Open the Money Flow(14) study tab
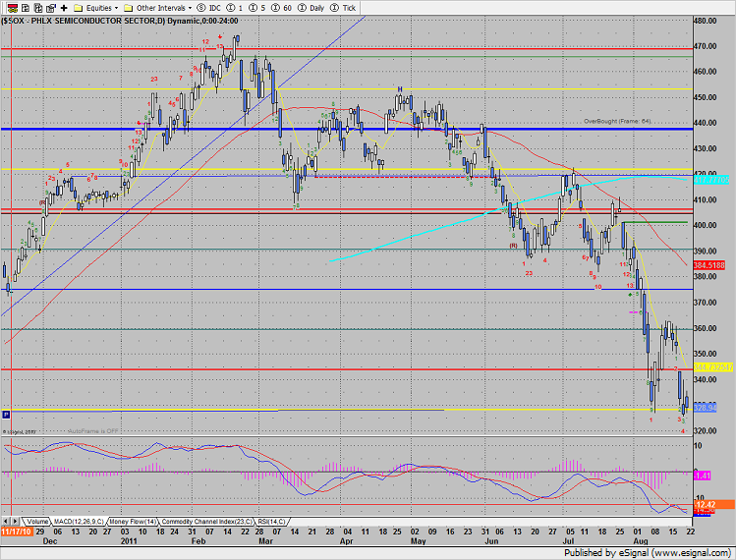The height and width of the screenshot is (560, 736). 133,522
